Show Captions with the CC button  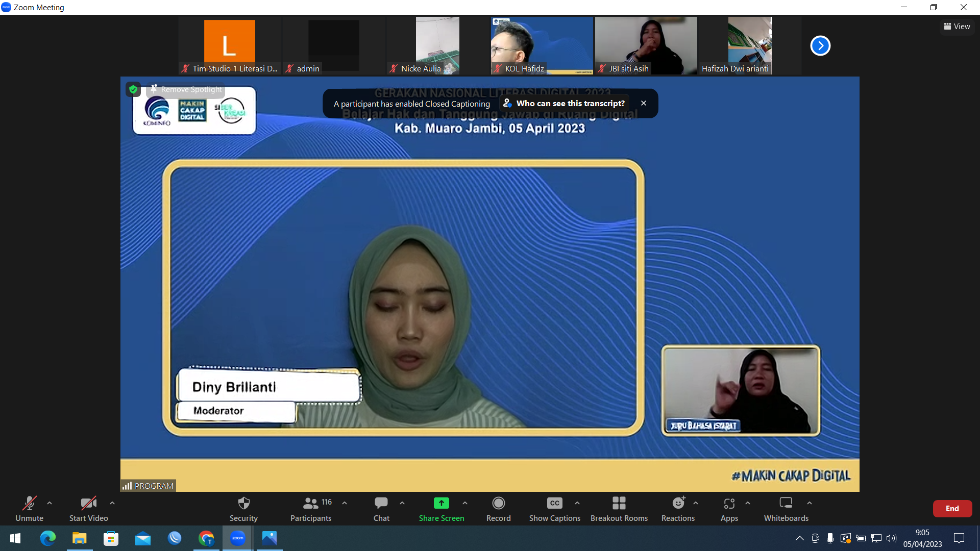[x=555, y=509]
